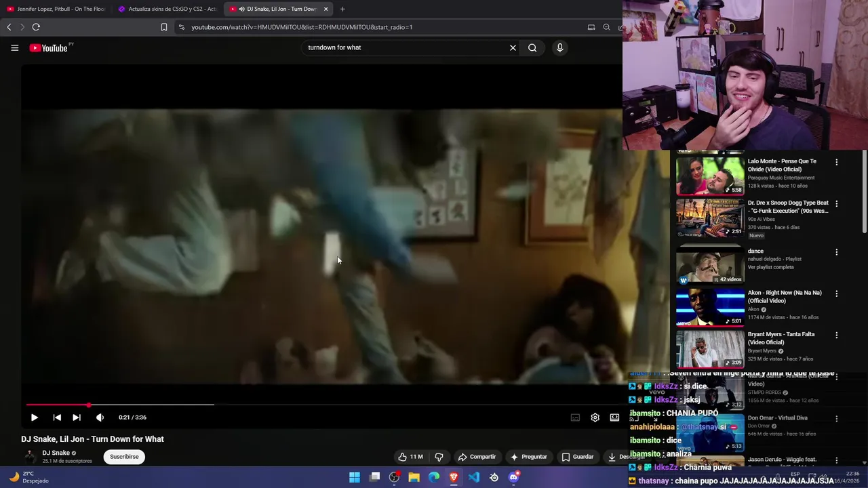This screenshot has width=868, height=488.
Task: Click 'Ver playlist completa' link
Action: [x=770, y=267]
